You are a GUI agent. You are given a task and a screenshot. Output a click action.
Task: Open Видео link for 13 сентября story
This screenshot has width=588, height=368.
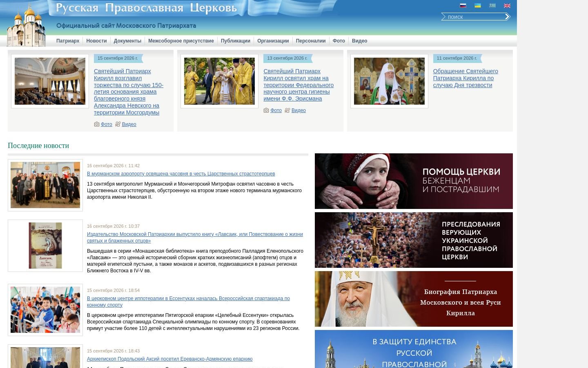tap(298, 110)
